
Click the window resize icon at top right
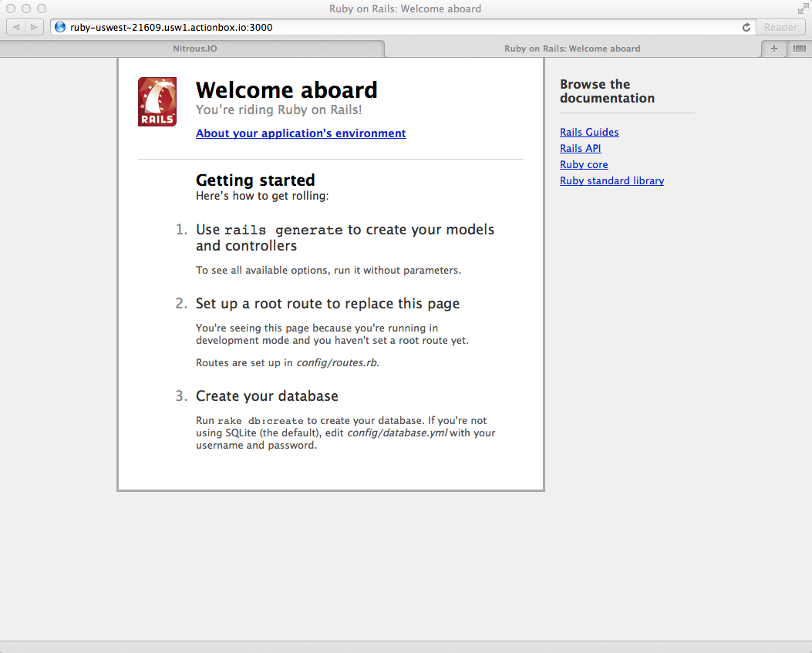[x=802, y=8]
